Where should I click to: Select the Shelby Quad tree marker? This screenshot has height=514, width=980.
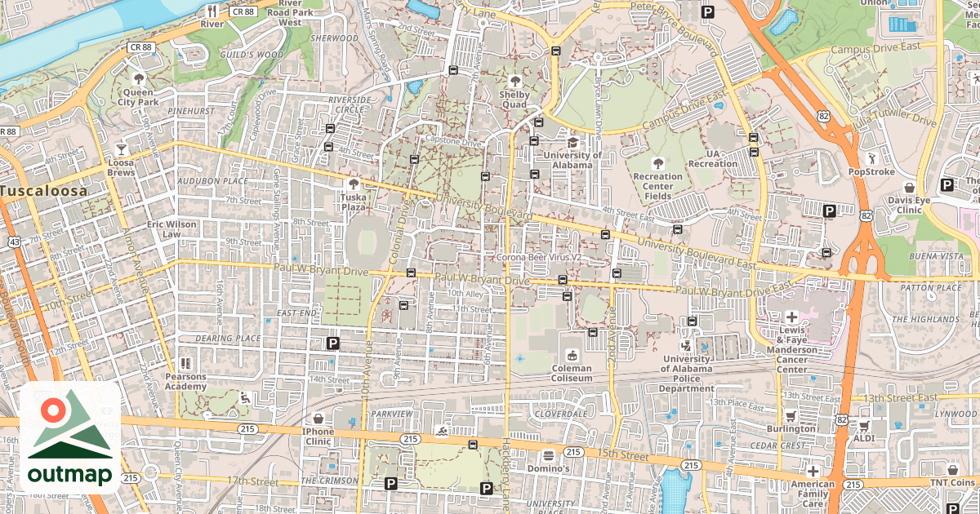514,81
